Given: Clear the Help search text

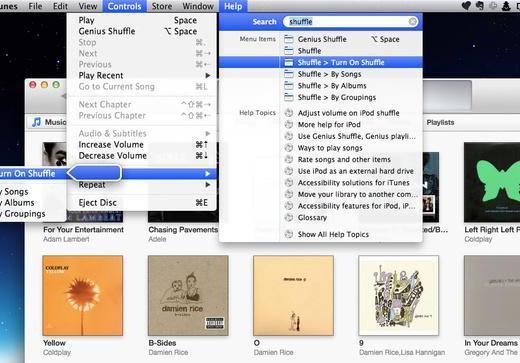Looking at the screenshot, I should [x=412, y=22].
